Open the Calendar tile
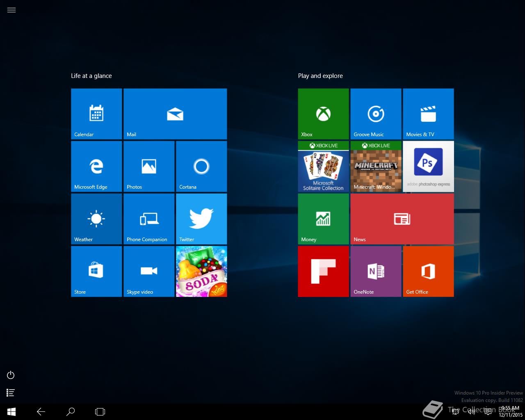The image size is (525, 420). tap(96, 114)
